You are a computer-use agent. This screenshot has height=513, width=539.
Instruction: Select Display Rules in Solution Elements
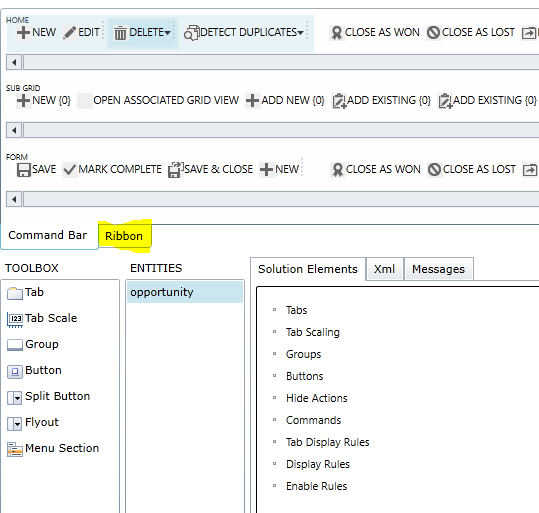point(318,465)
